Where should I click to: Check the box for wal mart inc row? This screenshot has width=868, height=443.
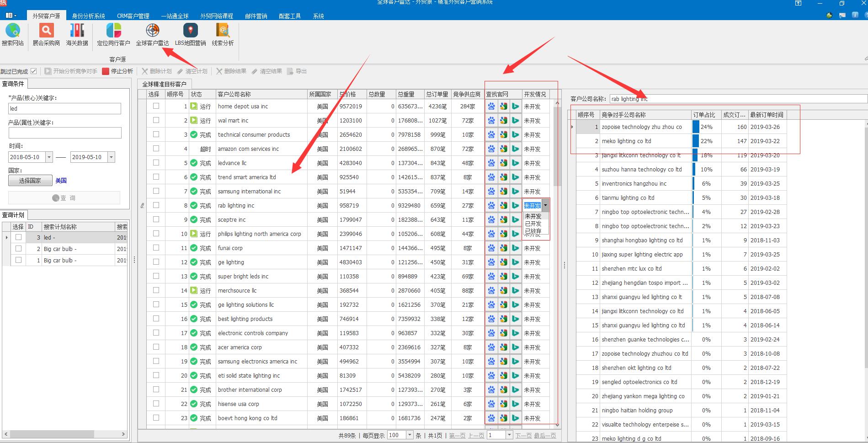[156, 120]
